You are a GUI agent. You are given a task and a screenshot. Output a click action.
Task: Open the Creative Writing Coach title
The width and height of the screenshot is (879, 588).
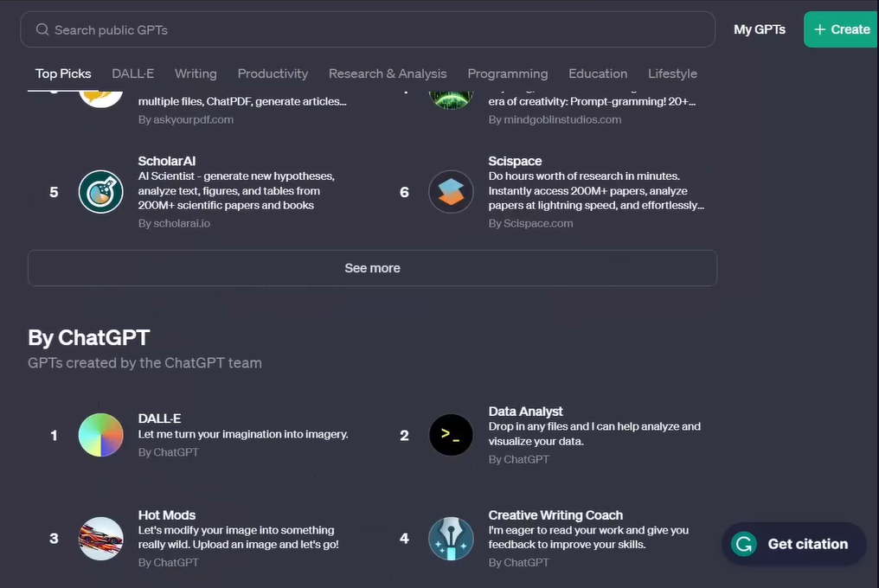(x=555, y=514)
